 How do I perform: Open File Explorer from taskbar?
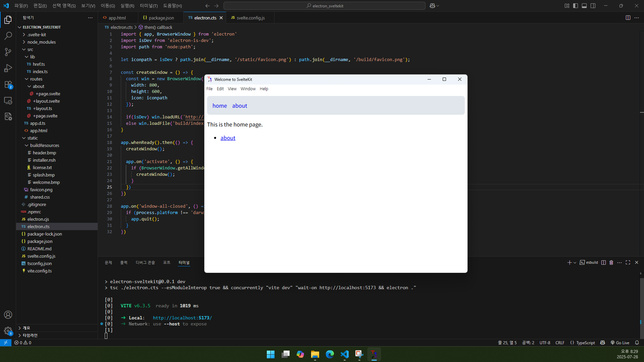tap(315, 354)
